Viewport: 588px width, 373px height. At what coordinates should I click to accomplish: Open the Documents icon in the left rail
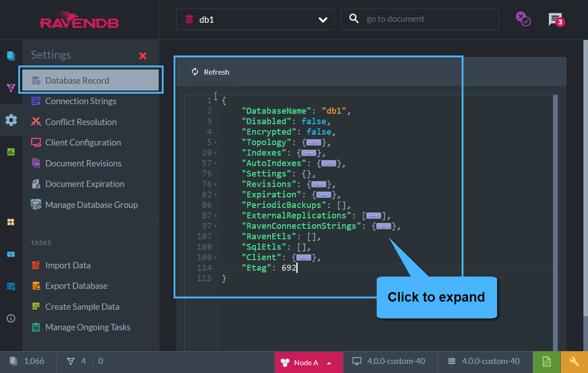click(x=11, y=56)
